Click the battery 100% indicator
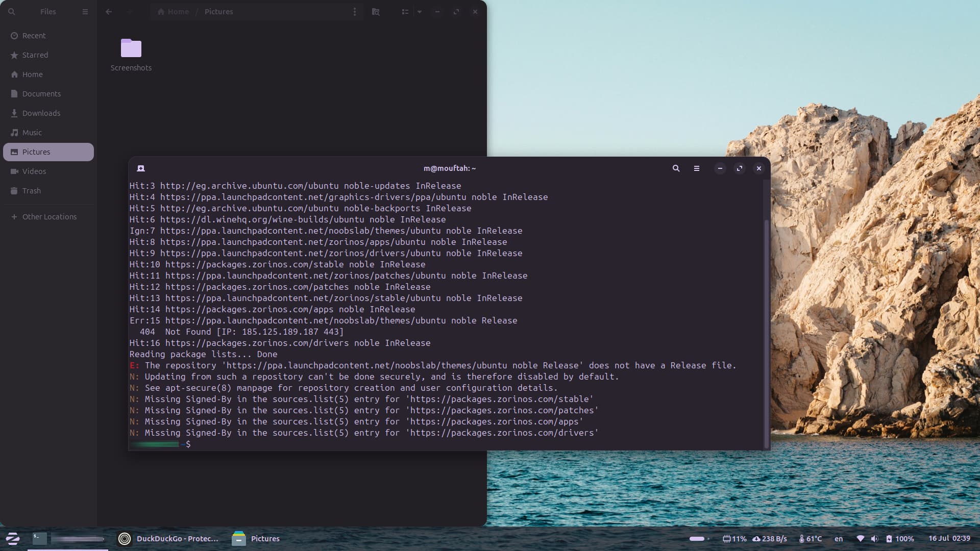The image size is (980, 551). pos(900,539)
